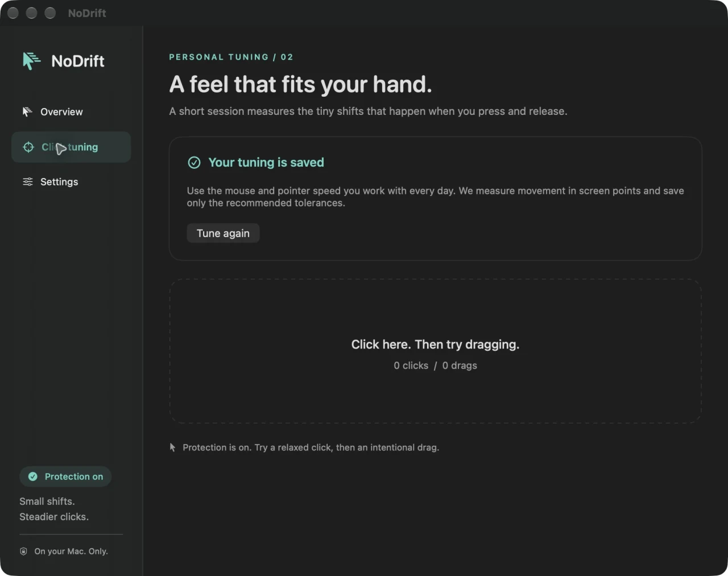Screen dimensions: 728x576
Task: Click the A feel that fits your hand heading
Action: [x=300, y=84]
